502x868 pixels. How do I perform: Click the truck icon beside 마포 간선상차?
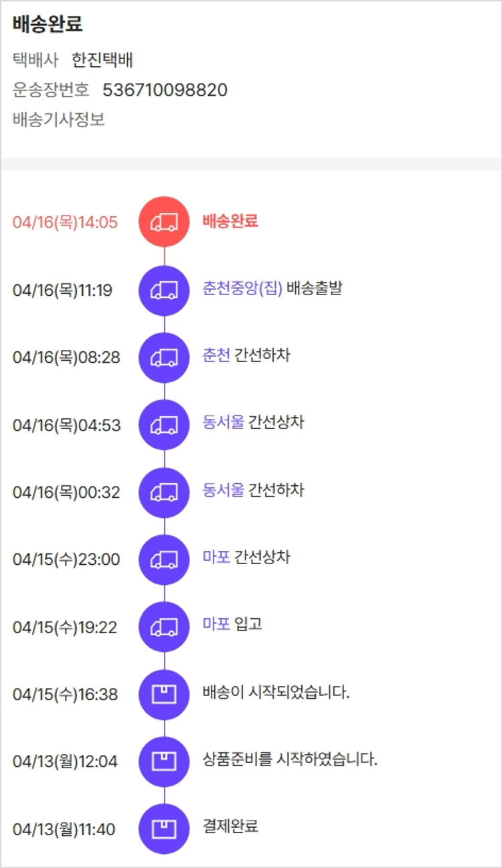pyautogui.click(x=164, y=559)
